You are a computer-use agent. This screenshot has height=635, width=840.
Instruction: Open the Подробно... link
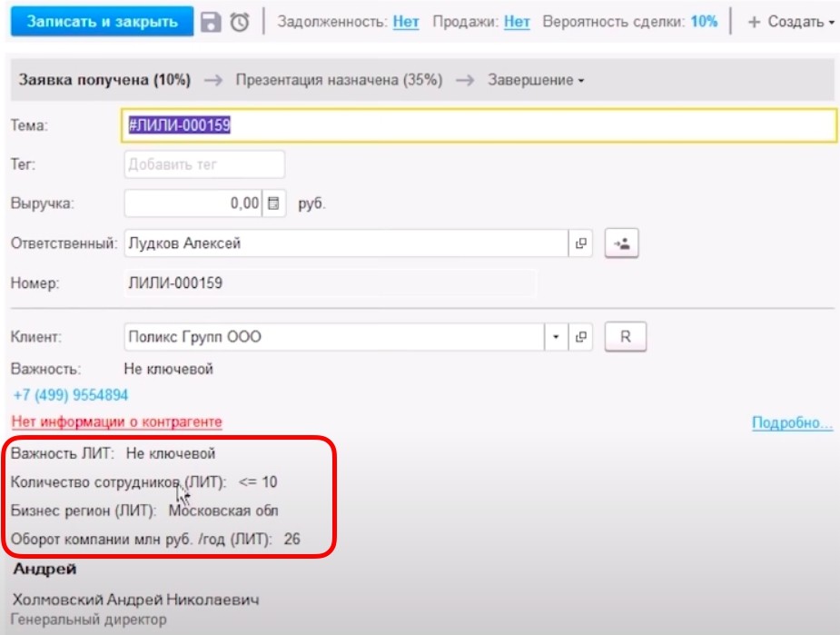(x=792, y=422)
